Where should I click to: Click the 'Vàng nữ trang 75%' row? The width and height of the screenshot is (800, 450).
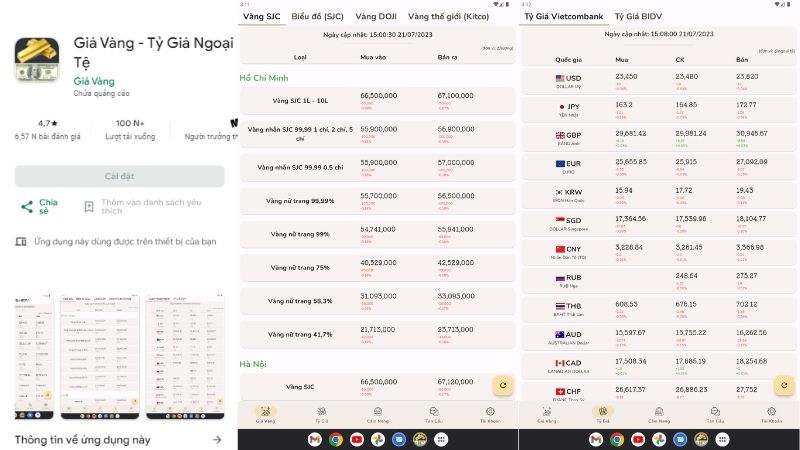click(x=378, y=267)
